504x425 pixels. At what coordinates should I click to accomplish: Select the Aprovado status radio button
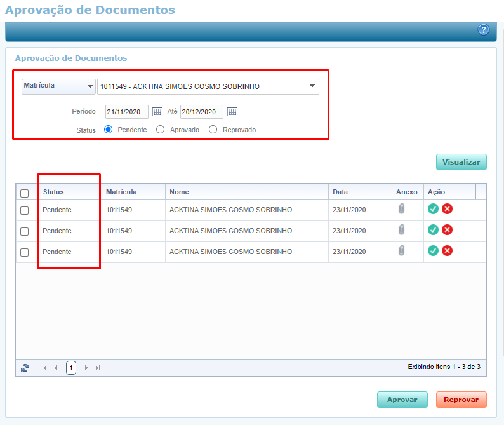click(161, 130)
